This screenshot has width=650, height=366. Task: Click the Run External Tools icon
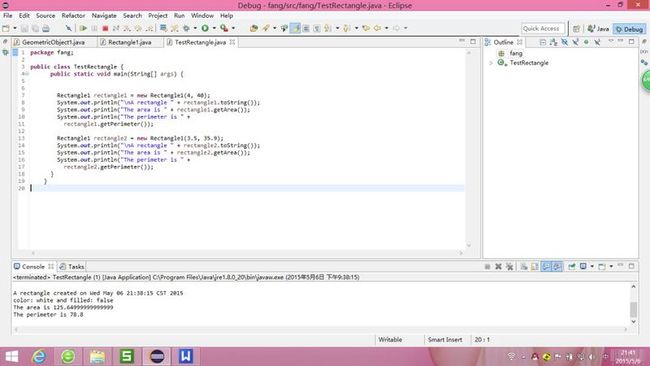click(224, 28)
